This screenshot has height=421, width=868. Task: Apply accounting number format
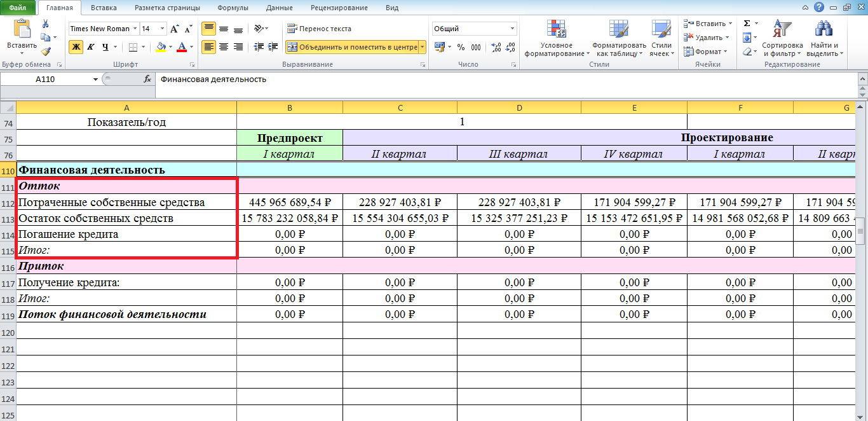(440, 47)
